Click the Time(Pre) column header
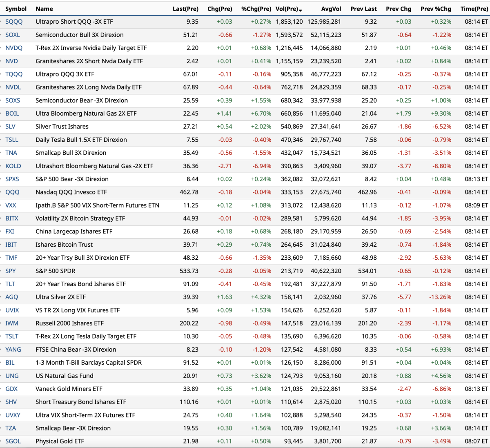Screen dimensions: 490x448 (x=474, y=9)
